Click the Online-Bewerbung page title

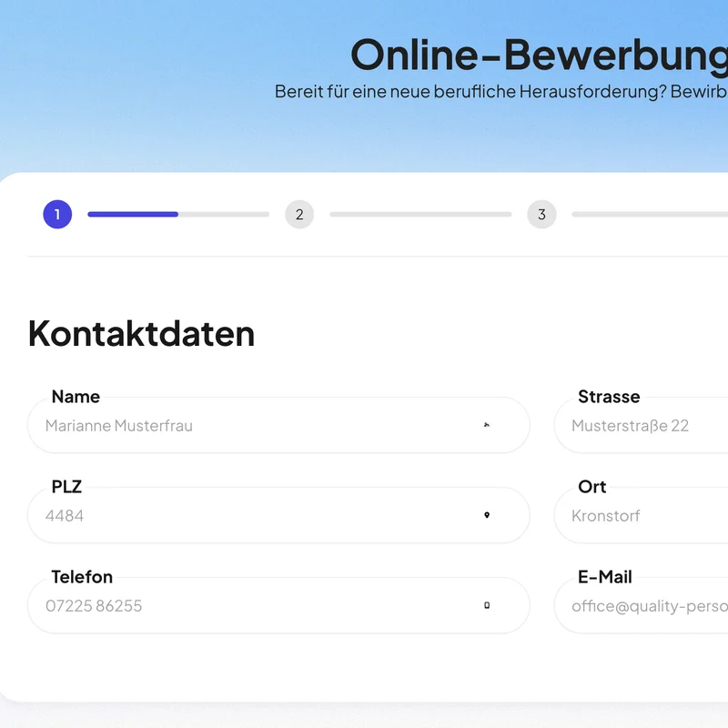tap(539, 55)
